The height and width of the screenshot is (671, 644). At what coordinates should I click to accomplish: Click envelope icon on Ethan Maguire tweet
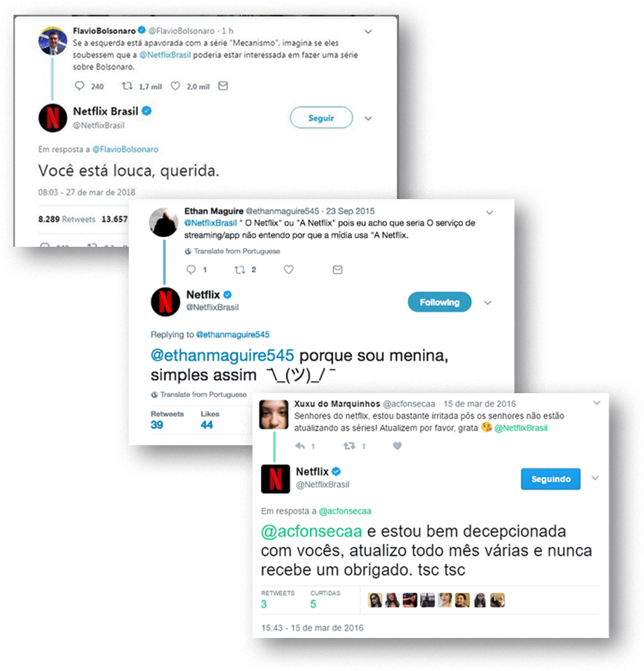(x=337, y=269)
